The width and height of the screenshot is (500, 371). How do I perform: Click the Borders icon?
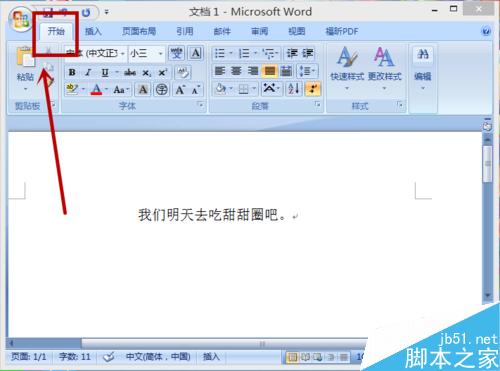[x=244, y=89]
